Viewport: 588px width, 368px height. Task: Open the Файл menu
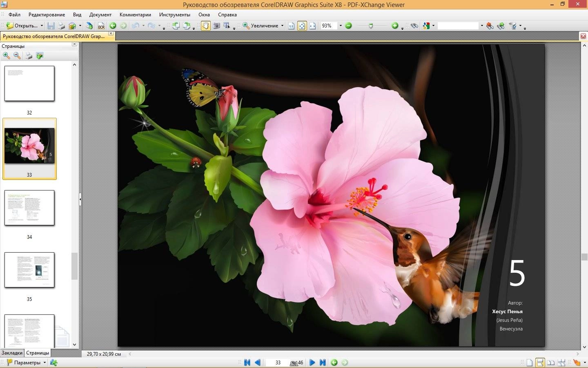pos(14,14)
